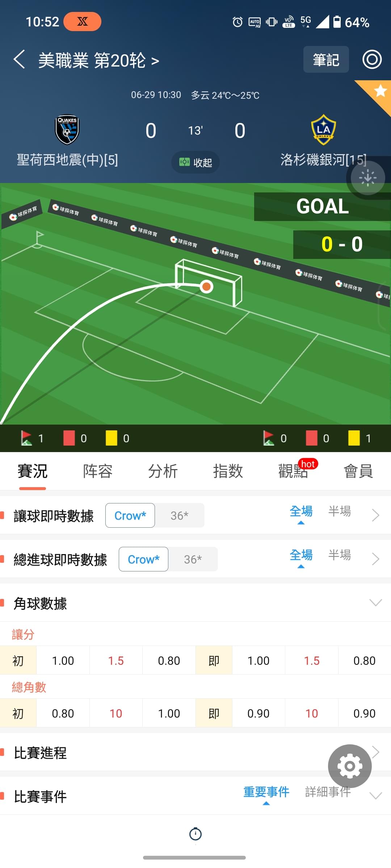Select 半場 for 讓球即時數據
The width and height of the screenshot is (391, 868).
point(340,511)
